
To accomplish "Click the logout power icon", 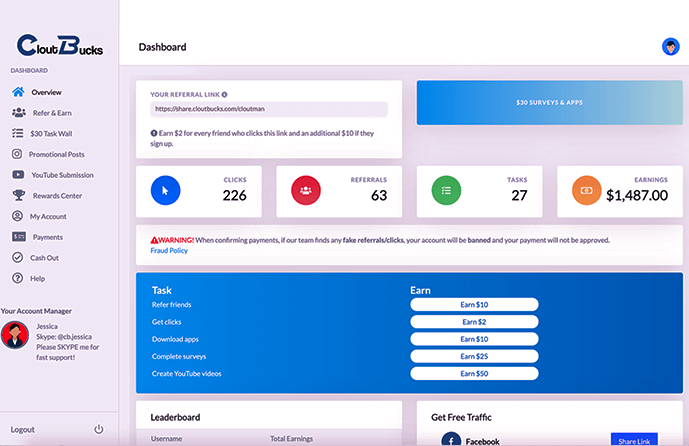I will (99, 429).
